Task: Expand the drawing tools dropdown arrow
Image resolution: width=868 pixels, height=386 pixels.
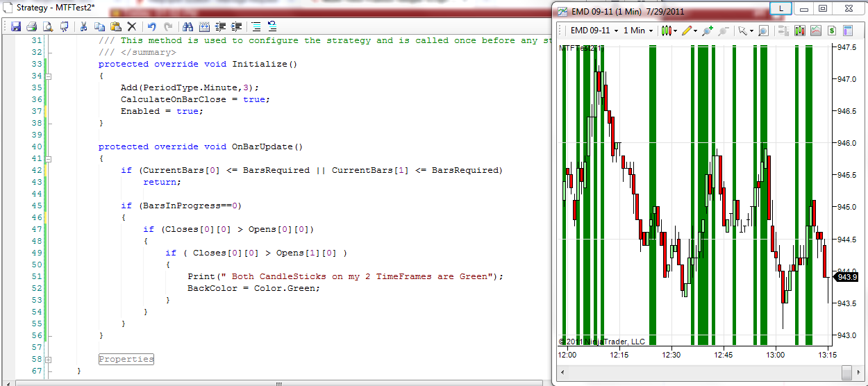Action: click(695, 31)
